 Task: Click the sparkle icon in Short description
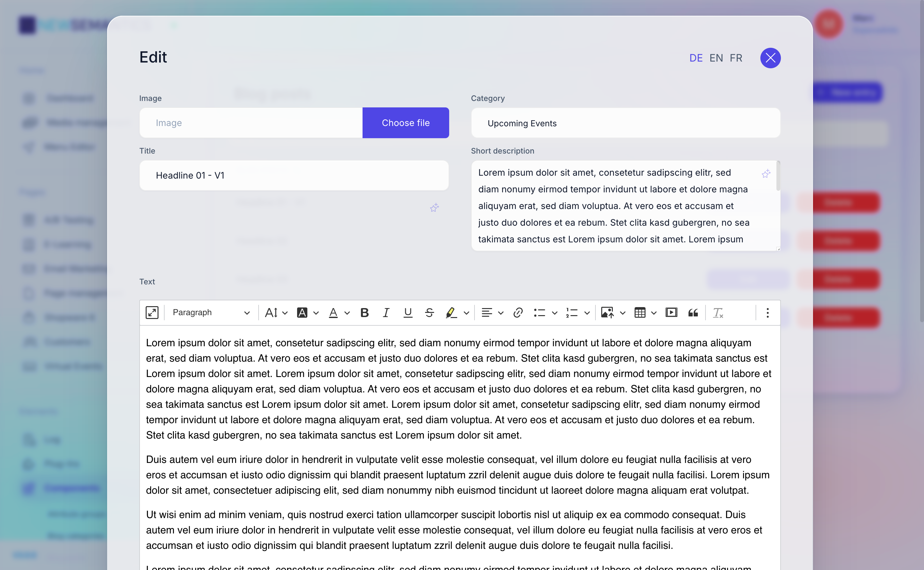click(766, 173)
